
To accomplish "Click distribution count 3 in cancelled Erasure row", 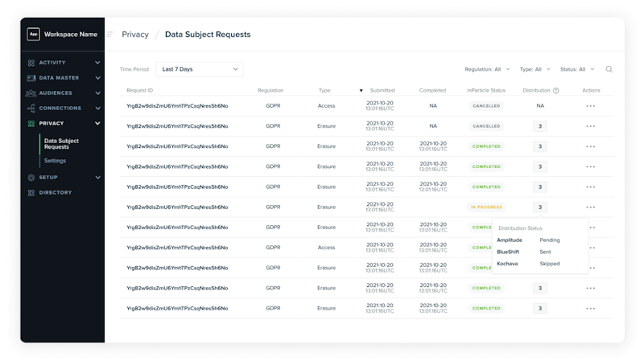I will pyautogui.click(x=540, y=126).
